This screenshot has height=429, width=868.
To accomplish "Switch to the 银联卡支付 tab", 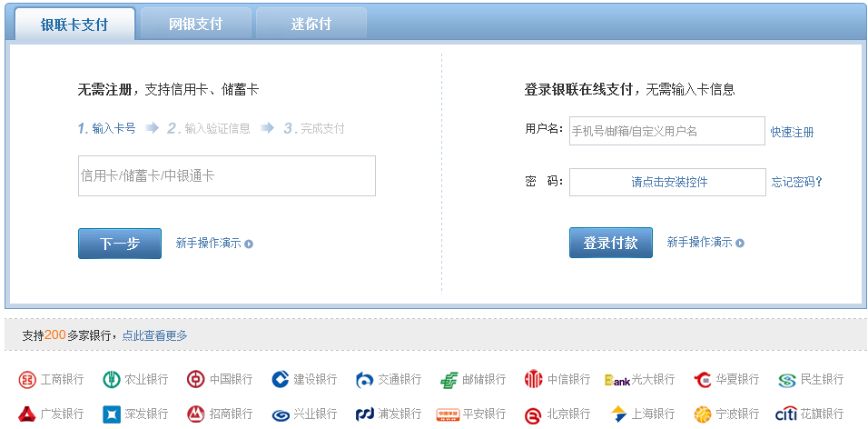I will point(74,25).
